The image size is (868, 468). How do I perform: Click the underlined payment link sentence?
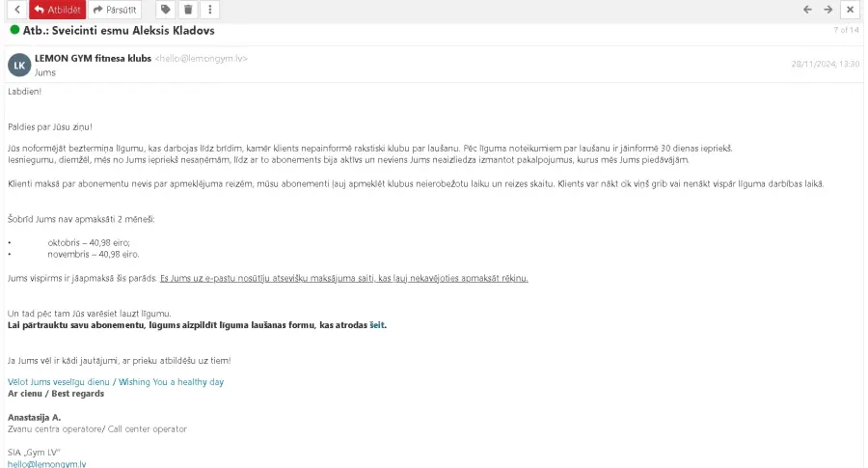(x=343, y=278)
